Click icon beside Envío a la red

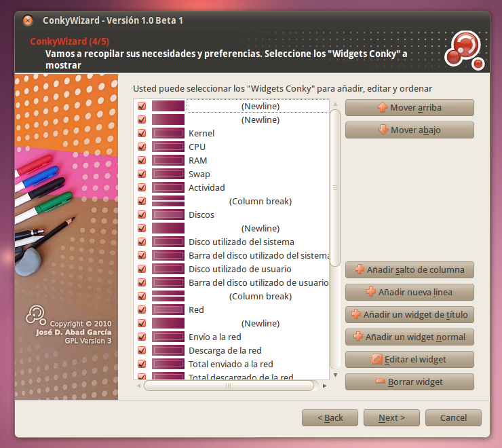click(x=168, y=337)
